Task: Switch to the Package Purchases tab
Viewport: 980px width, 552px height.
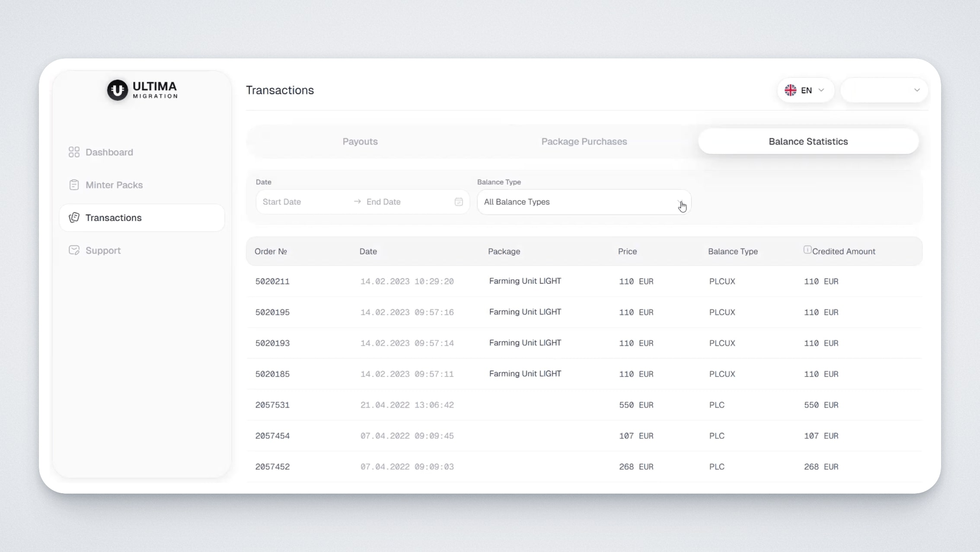Action: pos(584,141)
